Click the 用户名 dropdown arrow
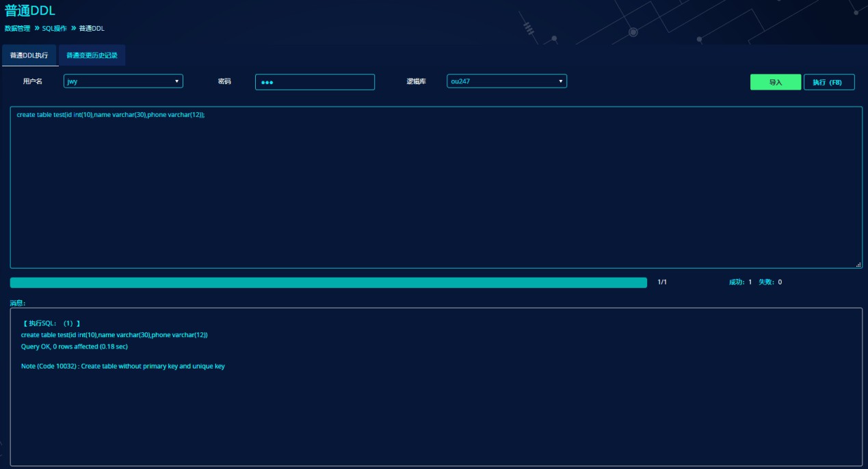This screenshot has height=469, width=868. [x=176, y=81]
